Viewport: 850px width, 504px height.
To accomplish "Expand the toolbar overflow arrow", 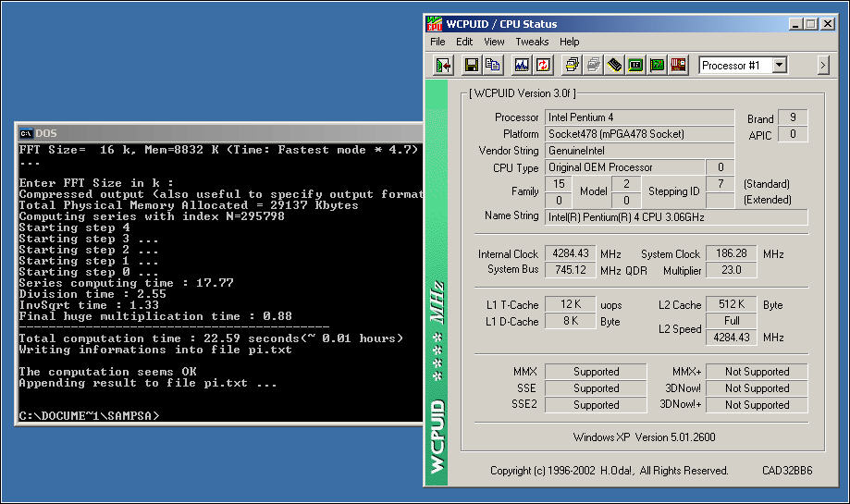I will pyautogui.click(x=823, y=65).
